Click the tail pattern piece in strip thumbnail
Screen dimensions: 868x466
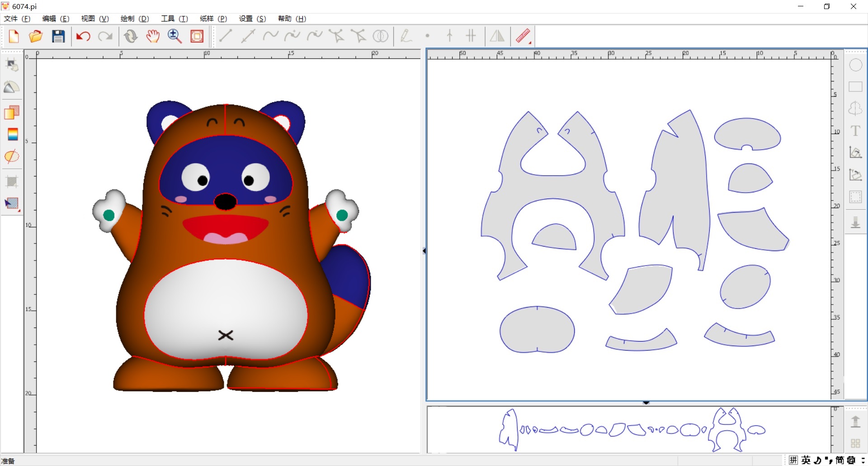pos(509,430)
